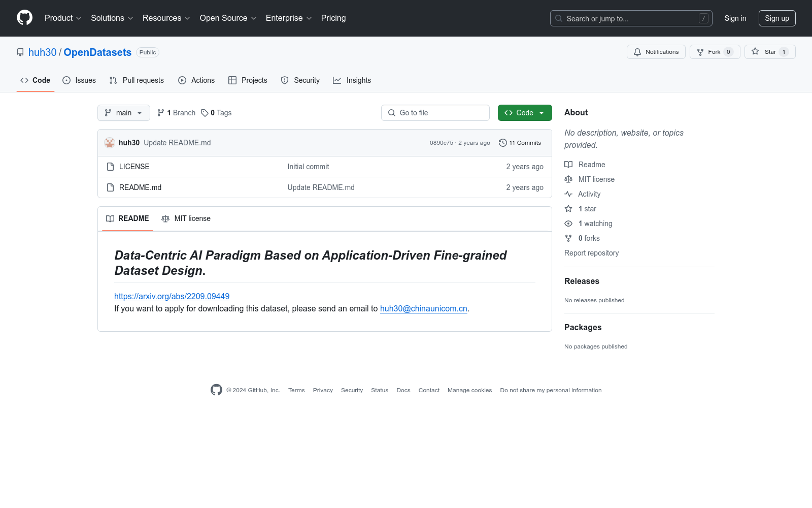Click the Sign up button
The width and height of the screenshot is (812, 508).
tap(777, 18)
